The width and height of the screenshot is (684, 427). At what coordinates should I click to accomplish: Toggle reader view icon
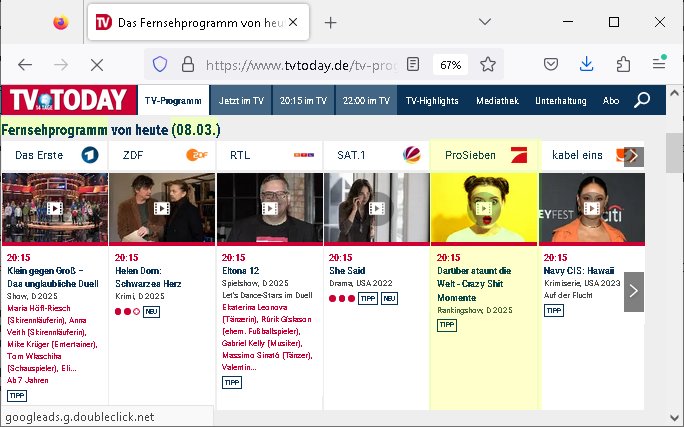point(413,65)
